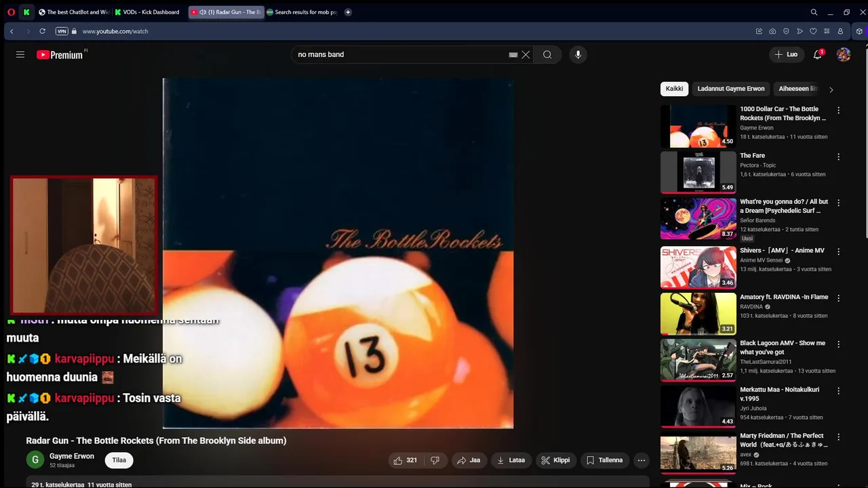Open options for 'Black Lagoon AMV' video
The image size is (868, 488).
click(x=838, y=344)
